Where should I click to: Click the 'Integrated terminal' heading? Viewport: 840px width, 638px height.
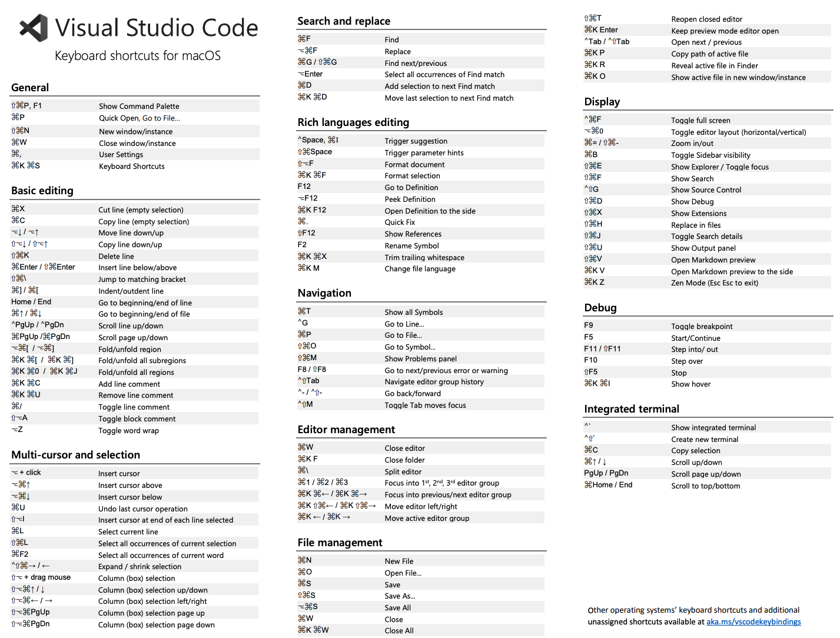(632, 409)
